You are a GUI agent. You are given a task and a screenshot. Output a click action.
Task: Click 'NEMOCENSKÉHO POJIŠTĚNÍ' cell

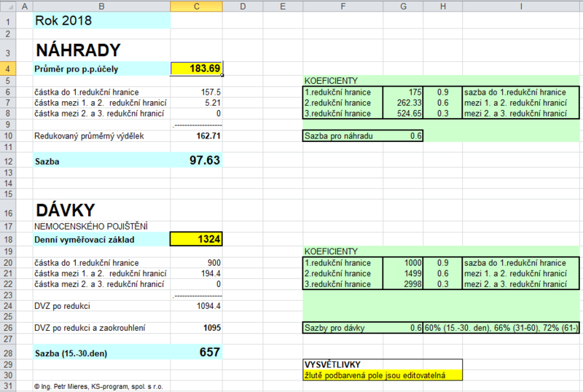coord(101,226)
